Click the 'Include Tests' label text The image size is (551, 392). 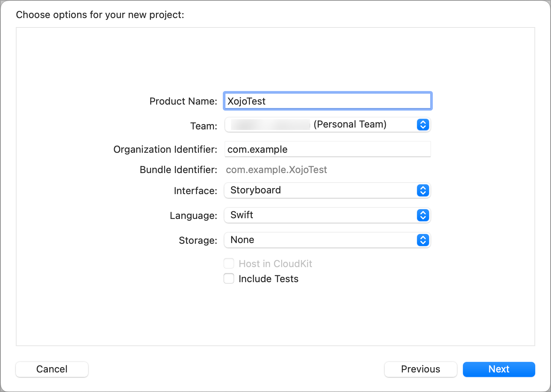pos(268,279)
